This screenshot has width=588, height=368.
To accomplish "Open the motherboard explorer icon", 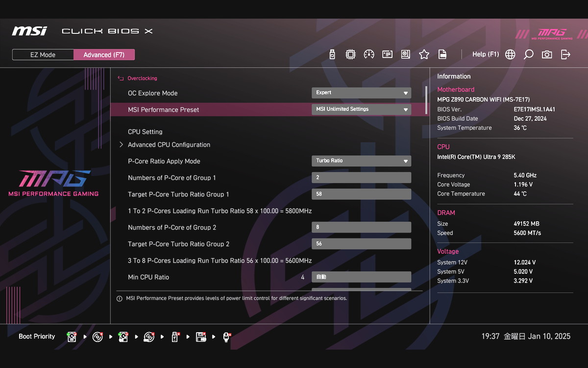I will tap(405, 54).
